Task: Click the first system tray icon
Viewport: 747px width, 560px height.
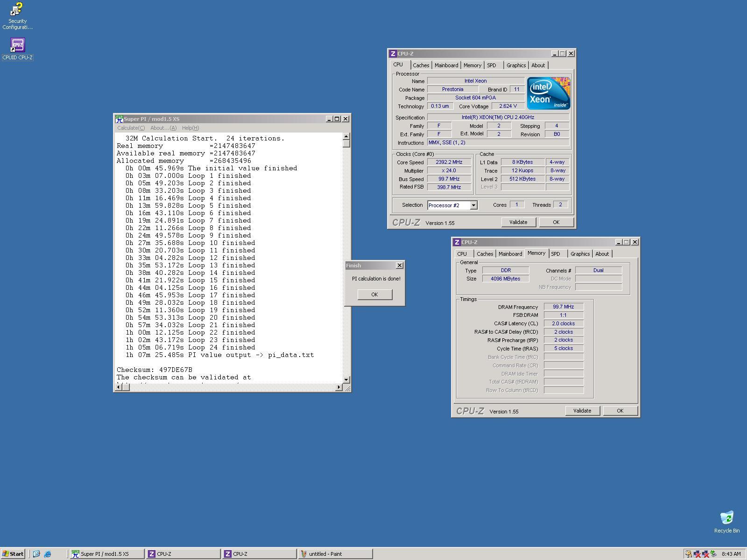Action: 688,554
